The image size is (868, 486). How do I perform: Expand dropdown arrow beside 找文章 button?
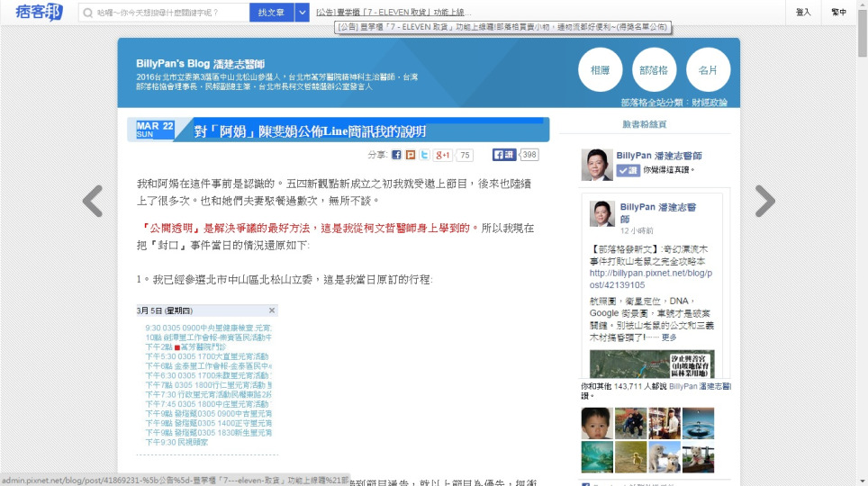(x=302, y=13)
